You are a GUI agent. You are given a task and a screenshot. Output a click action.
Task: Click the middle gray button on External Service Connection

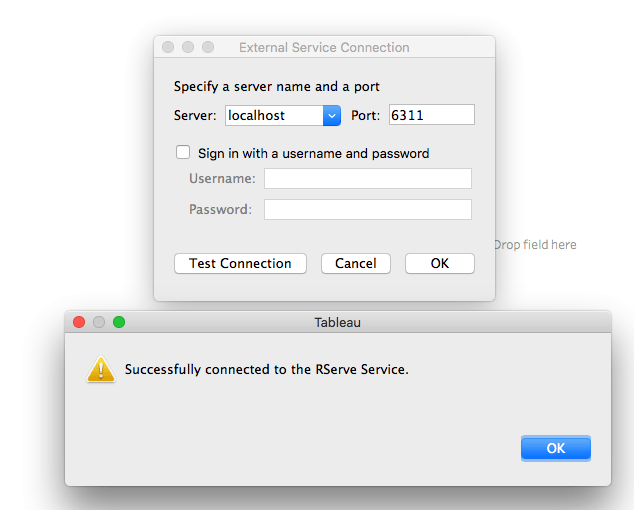[x=188, y=47]
